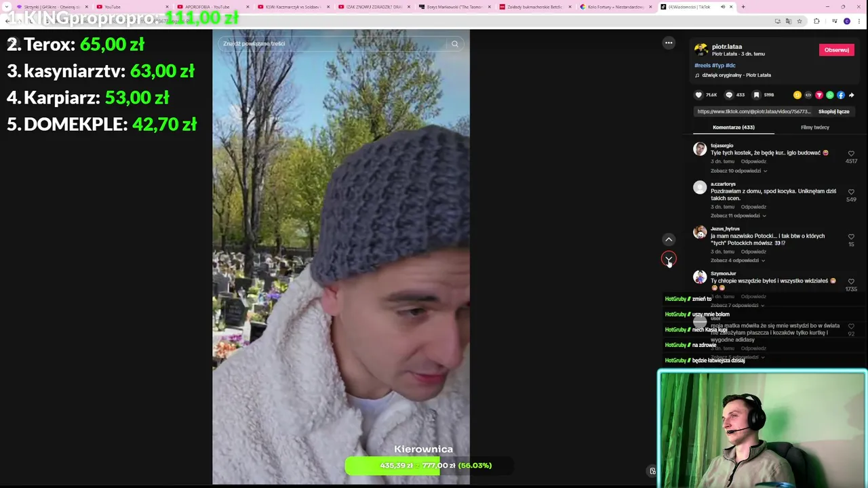Image resolution: width=868 pixels, height=488 pixels.
Task: Click the browser profile avatar icon
Action: point(847,21)
